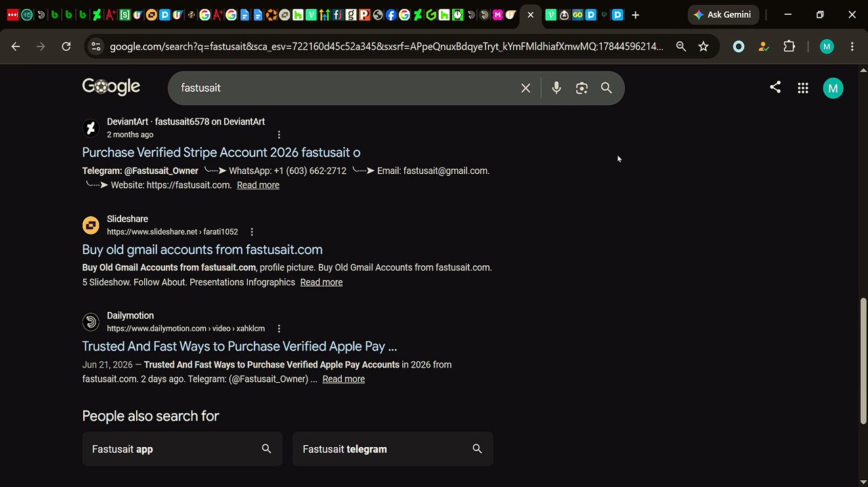Open Google Lens image search
The image size is (868, 487).
[x=582, y=88]
